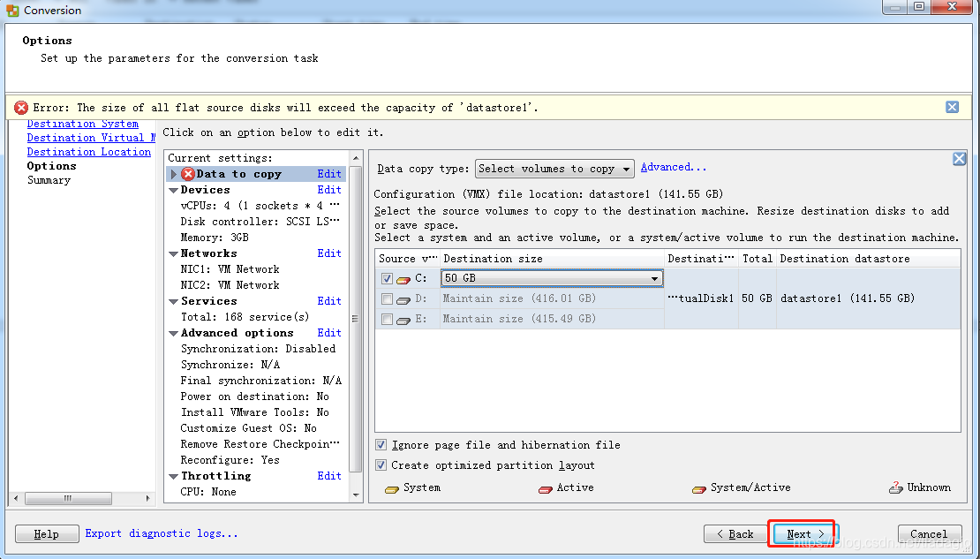This screenshot has height=559, width=980.
Task: Click the datastore1 (141.55 GB) cell
Action: pyautogui.click(x=869, y=298)
